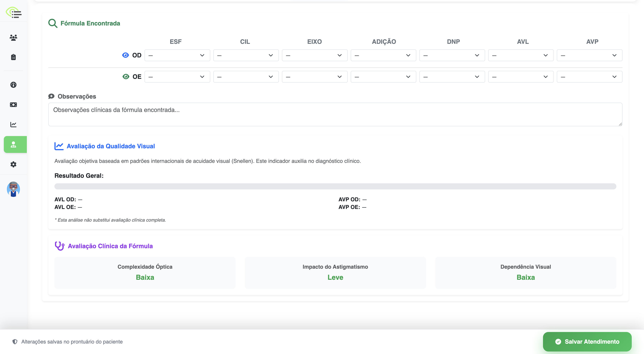
Task: Open the OE EIXO dropdown
Action: tap(315, 77)
